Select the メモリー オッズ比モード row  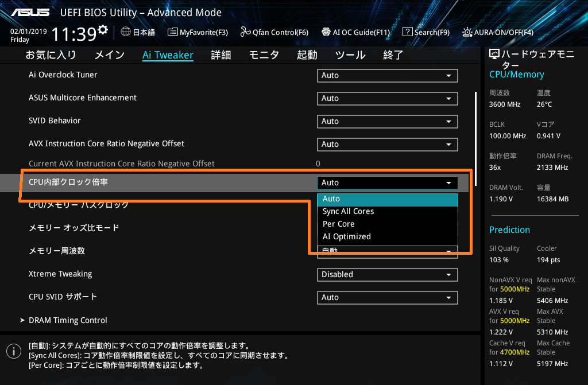pos(74,228)
